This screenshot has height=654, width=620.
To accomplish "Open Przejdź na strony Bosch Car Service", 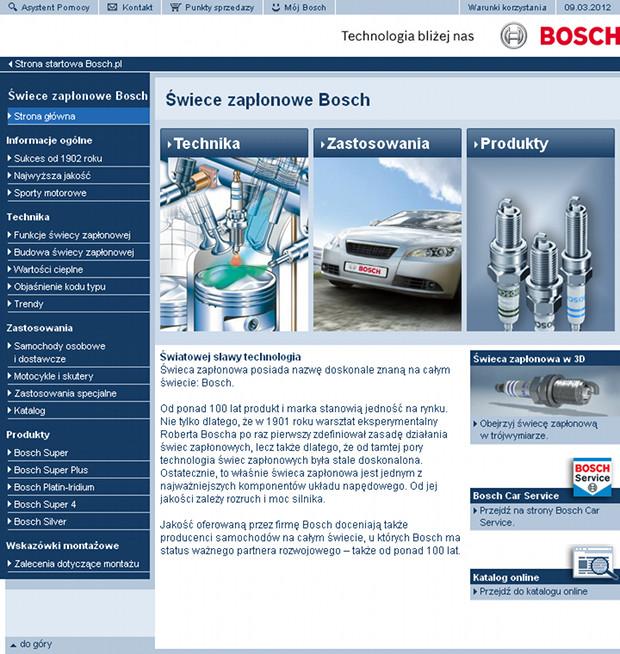I will pyautogui.click(x=539, y=516).
